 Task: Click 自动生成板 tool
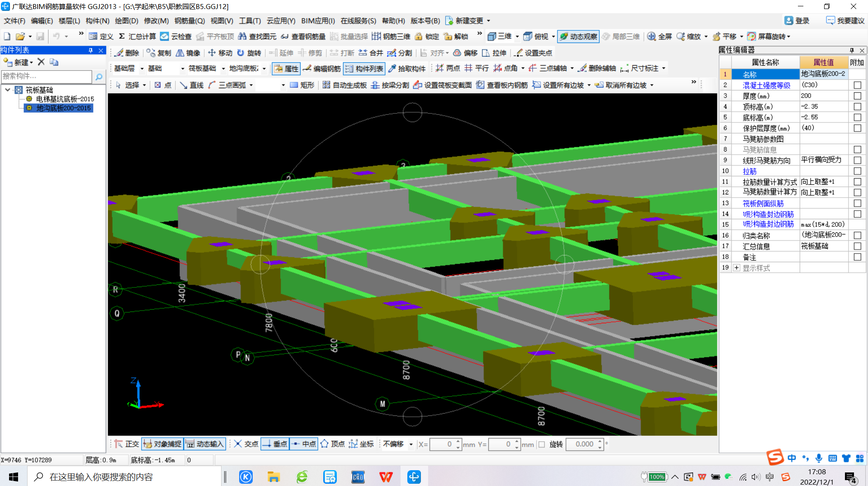click(x=344, y=85)
